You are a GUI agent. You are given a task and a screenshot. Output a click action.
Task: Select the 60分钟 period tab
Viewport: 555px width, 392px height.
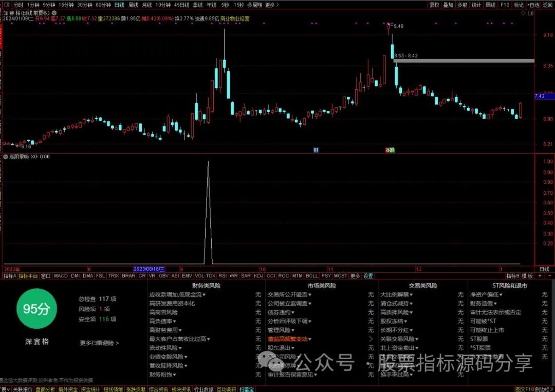coord(103,5)
